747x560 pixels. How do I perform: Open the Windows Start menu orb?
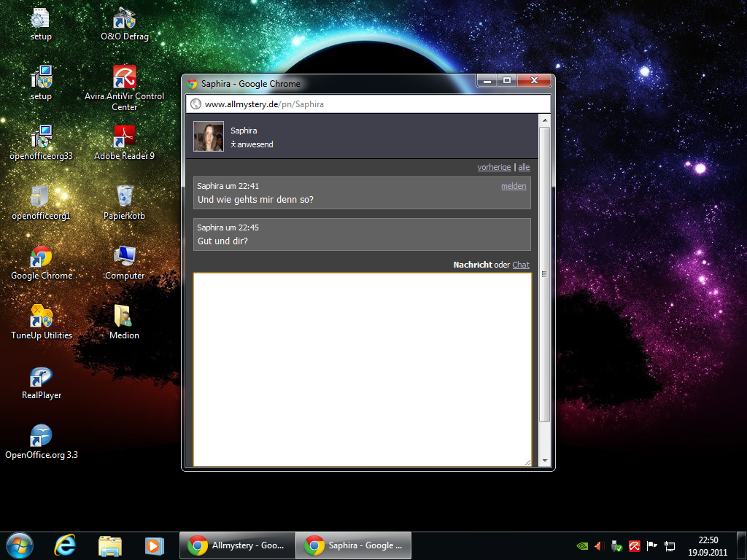(x=20, y=545)
